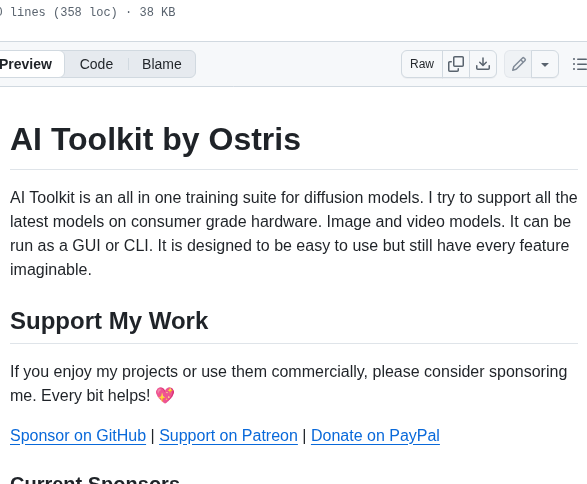The height and width of the screenshot is (484, 587).
Task: Open Support on Patreon link
Action: click(x=228, y=435)
